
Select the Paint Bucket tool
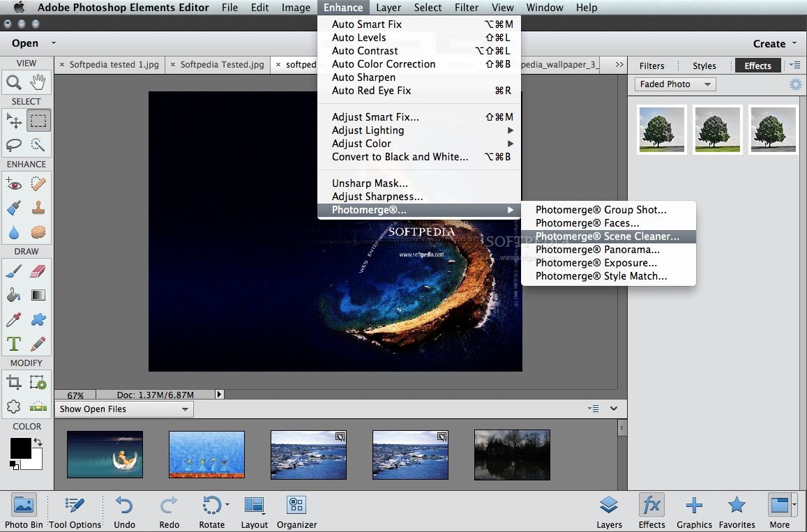point(14,295)
